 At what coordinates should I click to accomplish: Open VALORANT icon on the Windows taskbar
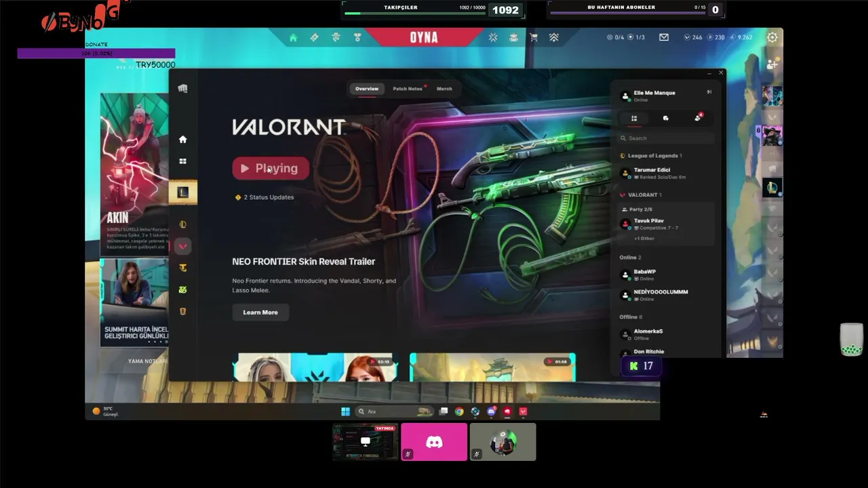click(524, 411)
